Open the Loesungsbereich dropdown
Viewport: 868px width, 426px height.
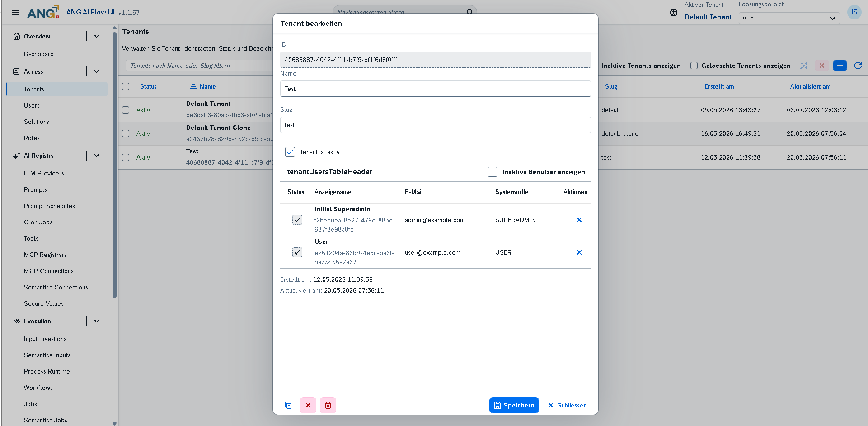pyautogui.click(x=789, y=18)
